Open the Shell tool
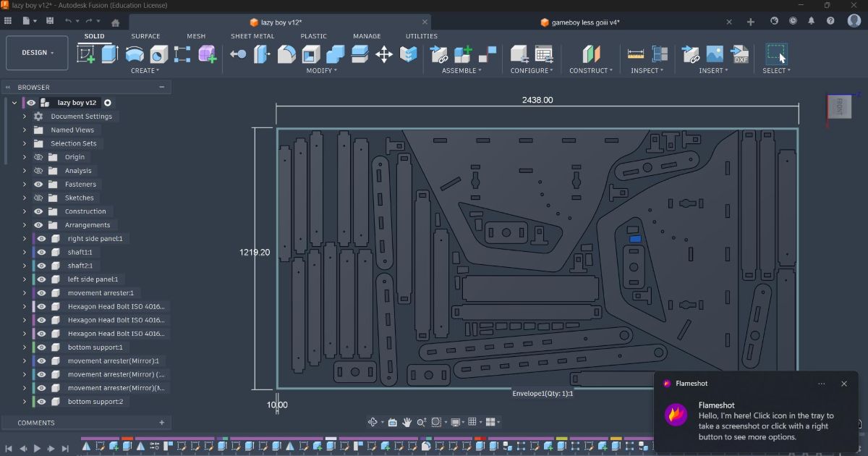Screen dimensions: 868x456 (311, 54)
